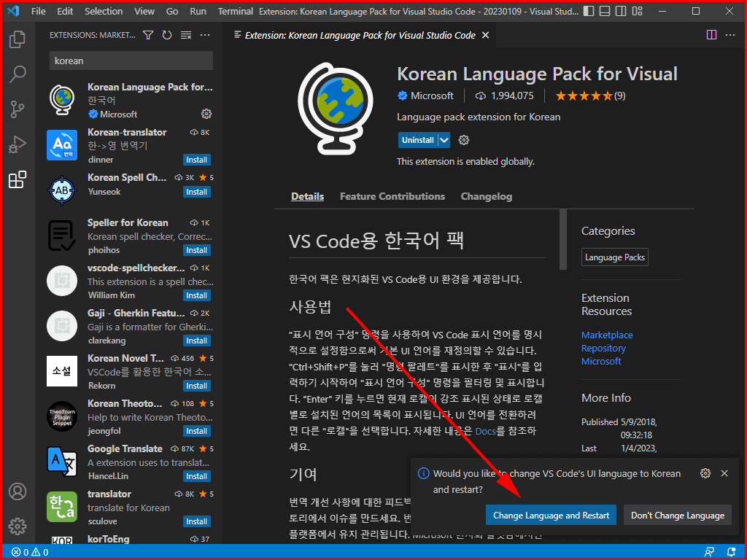Open the Search view in activity bar
This screenshot has height=560, width=747.
(18, 74)
